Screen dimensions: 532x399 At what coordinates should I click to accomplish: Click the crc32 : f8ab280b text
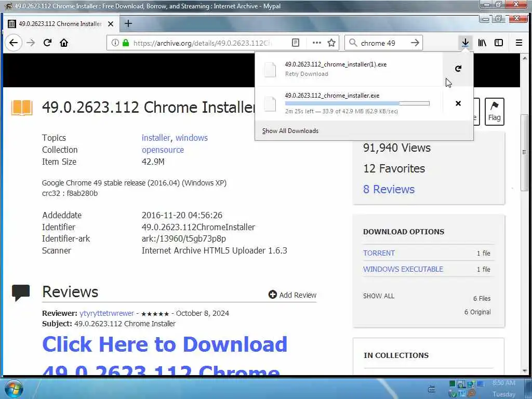70,193
